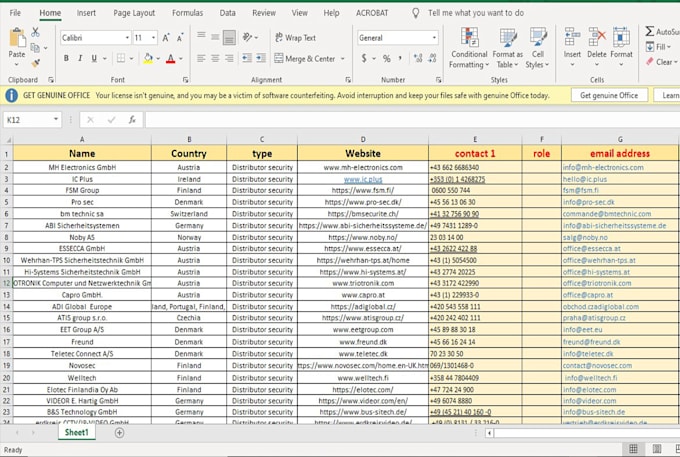Open the File tab
Image resolution: width=680 pixels, height=457 pixels.
tap(15, 13)
